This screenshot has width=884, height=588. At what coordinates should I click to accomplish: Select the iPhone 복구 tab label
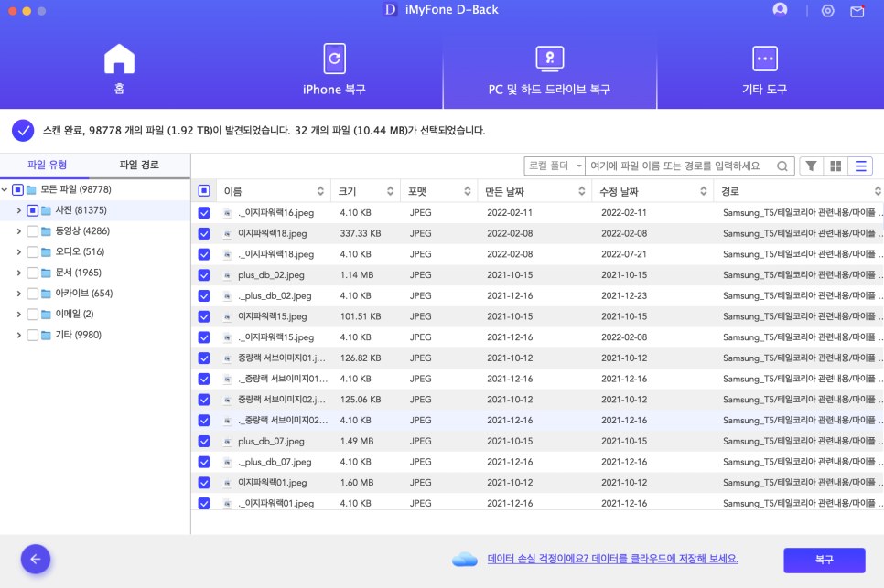(x=334, y=90)
